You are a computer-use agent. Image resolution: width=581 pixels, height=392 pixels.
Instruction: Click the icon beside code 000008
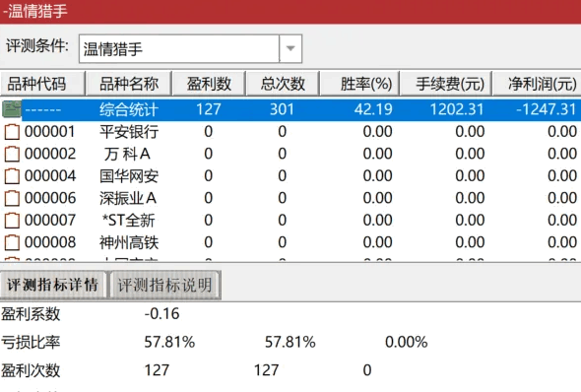(12, 242)
